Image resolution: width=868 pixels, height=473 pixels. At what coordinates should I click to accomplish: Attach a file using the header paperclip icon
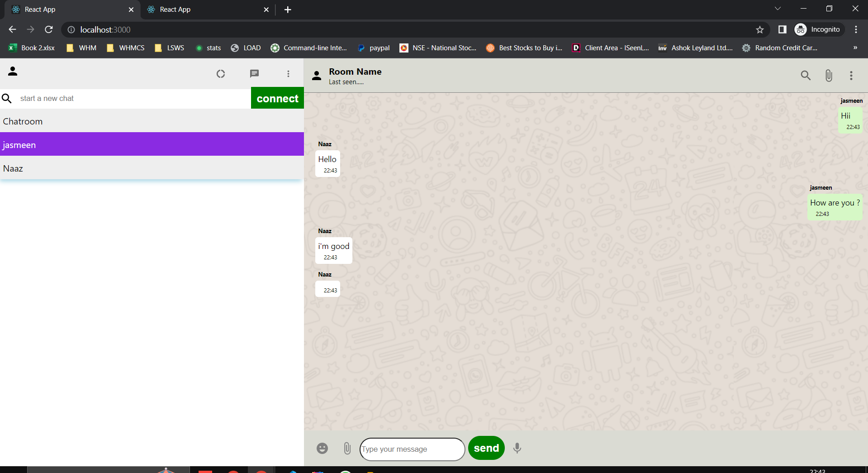tap(828, 75)
